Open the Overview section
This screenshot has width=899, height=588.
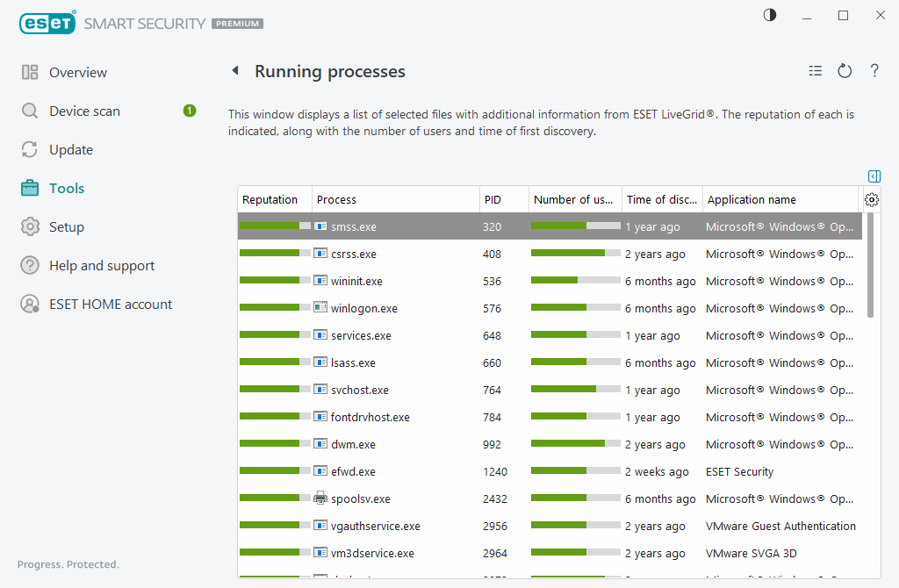pos(78,72)
